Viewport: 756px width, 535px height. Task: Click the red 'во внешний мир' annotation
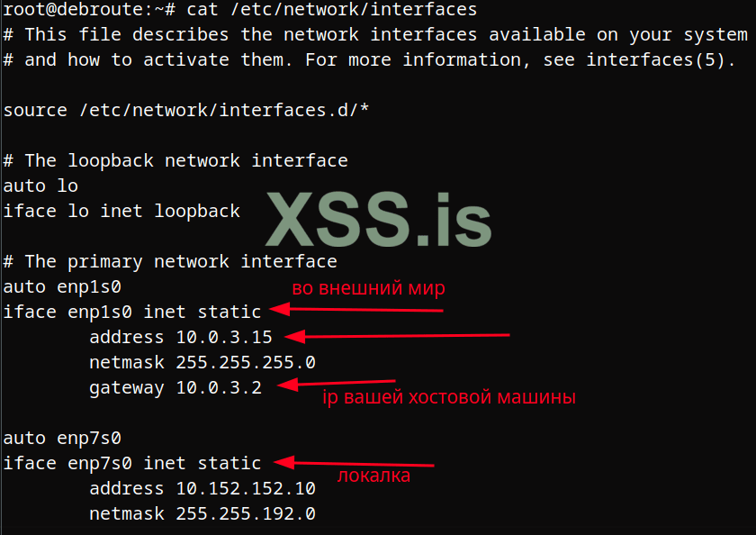click(368, 289)
